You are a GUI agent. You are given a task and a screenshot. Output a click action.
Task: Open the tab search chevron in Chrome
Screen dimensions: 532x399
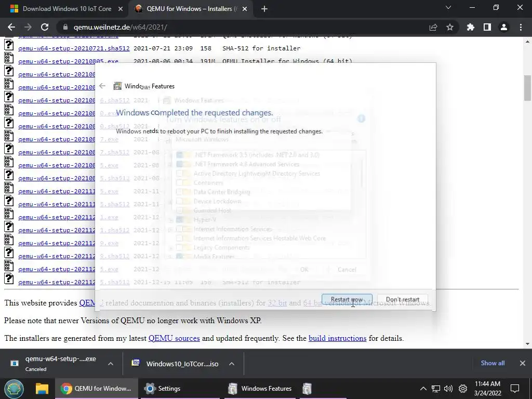tap(448, 7)
